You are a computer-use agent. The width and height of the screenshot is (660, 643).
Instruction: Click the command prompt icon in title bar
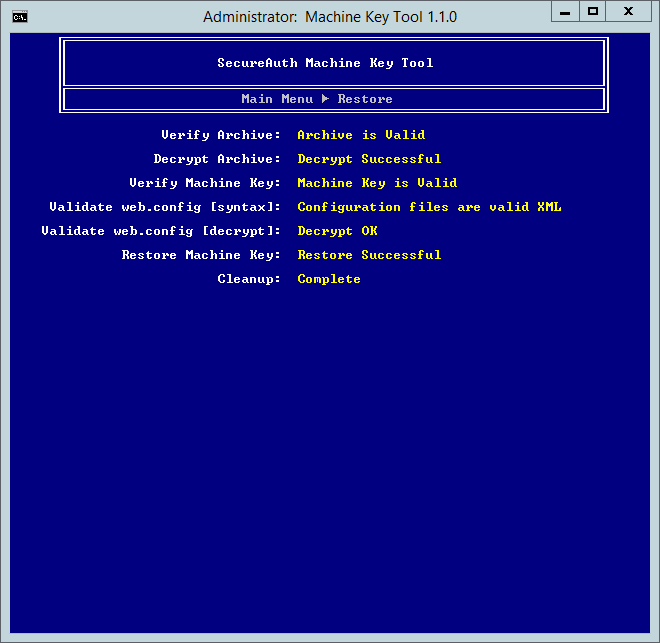click(x=19, y=16)
